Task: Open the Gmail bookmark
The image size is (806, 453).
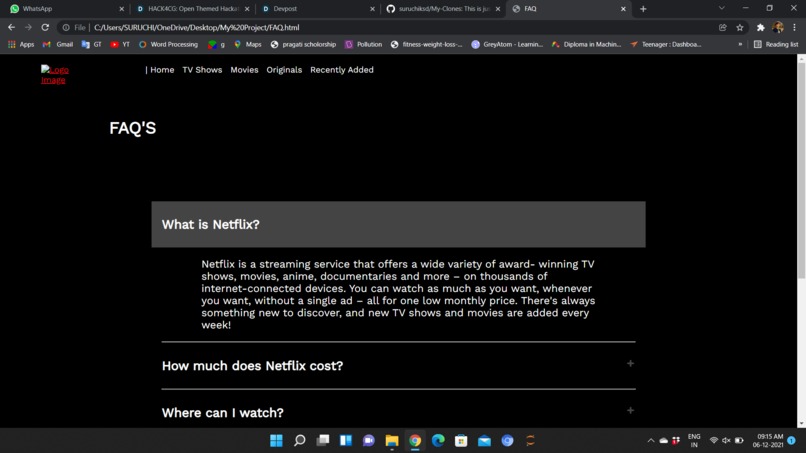Action: coord(58,44)
